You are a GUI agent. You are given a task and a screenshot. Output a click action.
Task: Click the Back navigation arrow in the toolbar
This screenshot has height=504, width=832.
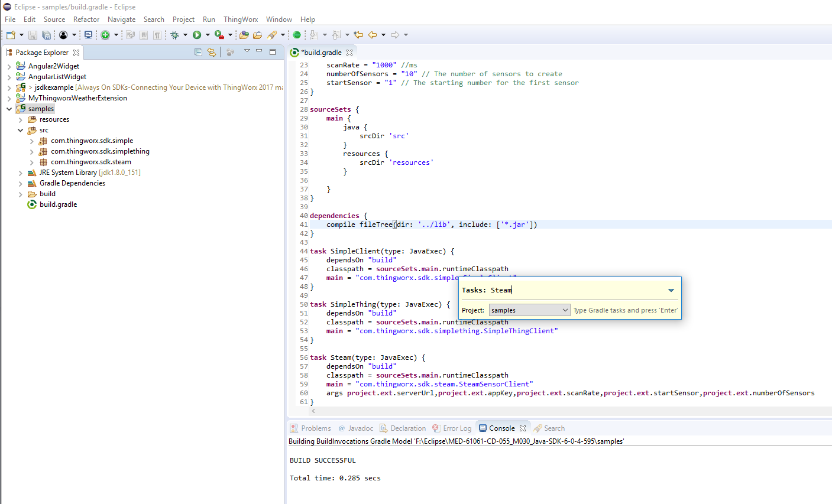[374, 34]
